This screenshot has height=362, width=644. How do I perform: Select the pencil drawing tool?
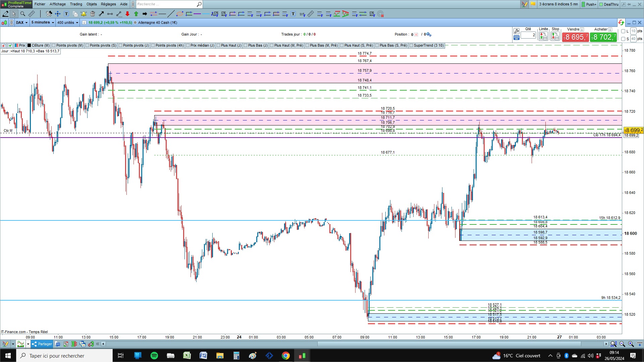pos(5,14)
